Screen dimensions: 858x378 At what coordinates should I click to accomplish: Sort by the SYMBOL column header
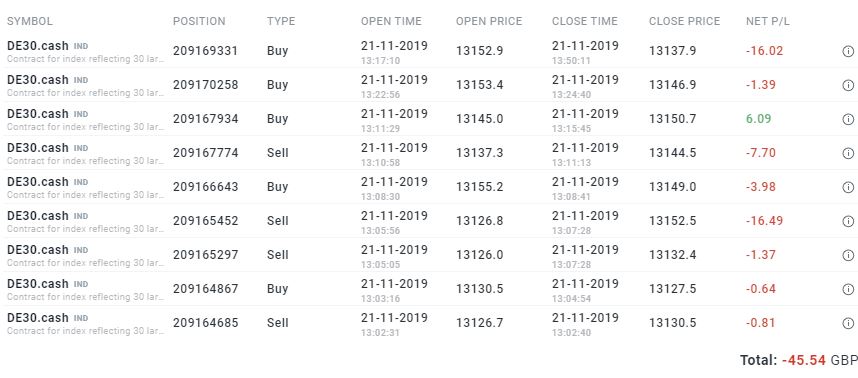30,21
